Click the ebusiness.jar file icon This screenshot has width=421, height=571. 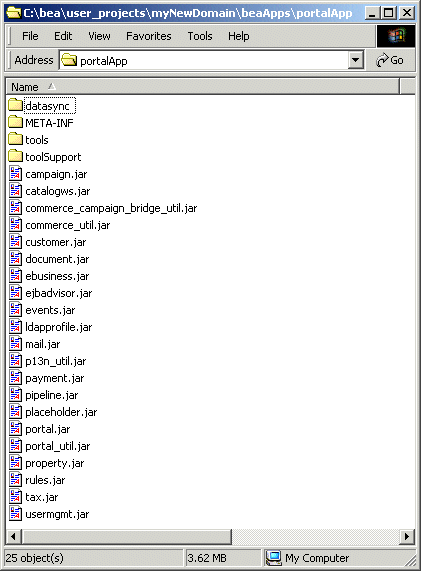pyautogui.click(x=15, y=276)
